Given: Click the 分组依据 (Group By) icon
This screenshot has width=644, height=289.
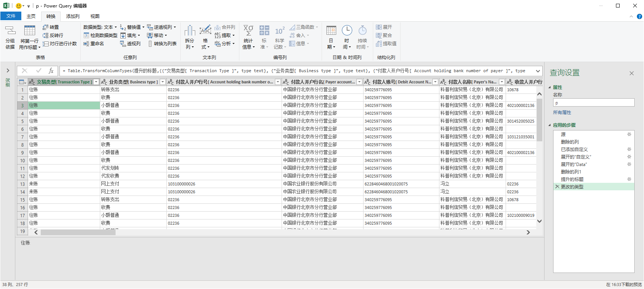Looking at the screenshot, I should (x=10, y=30).
